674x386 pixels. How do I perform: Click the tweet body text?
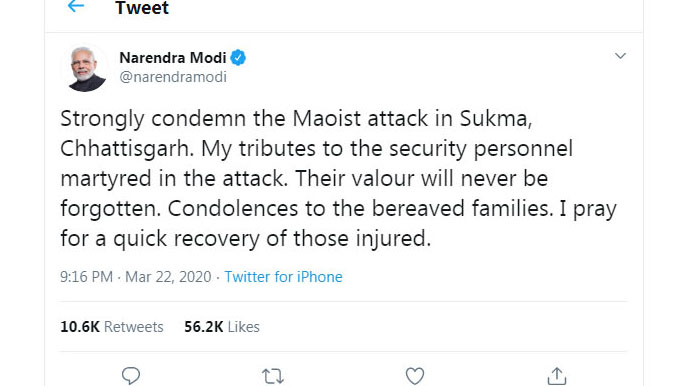339,178
